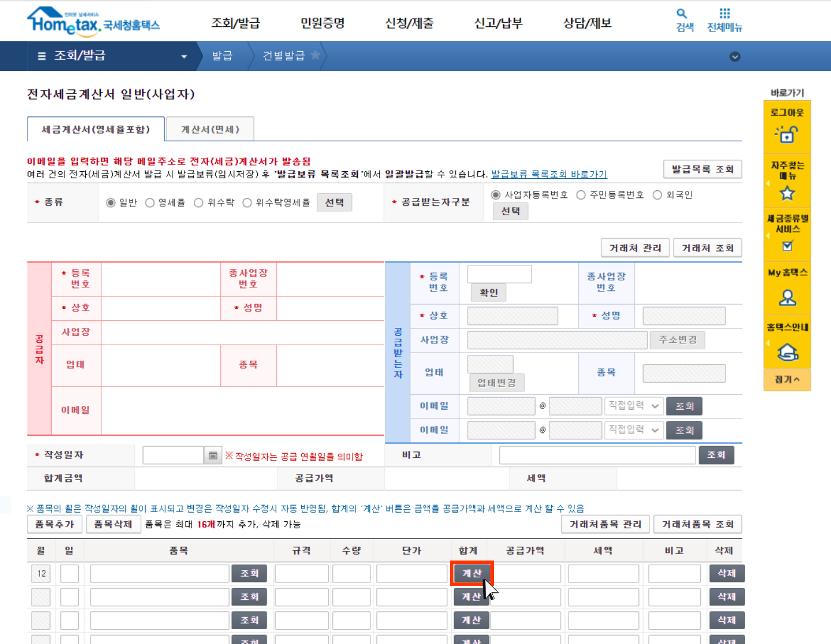Click the calendar icon beside 작성일자 field

pyautogui.click(x=213, y=456)
